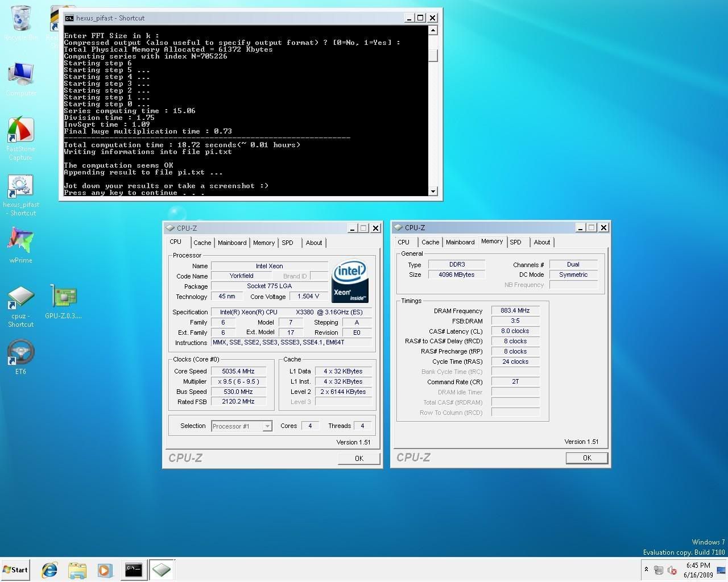Select the ET6 desktop icon
728x582 pixels.
point(20,357)
